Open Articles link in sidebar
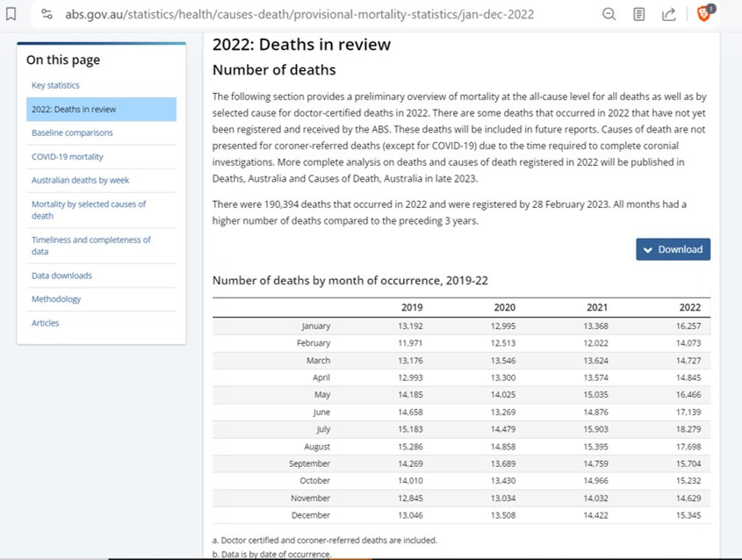The image size is (742, 560). point(45,323)
